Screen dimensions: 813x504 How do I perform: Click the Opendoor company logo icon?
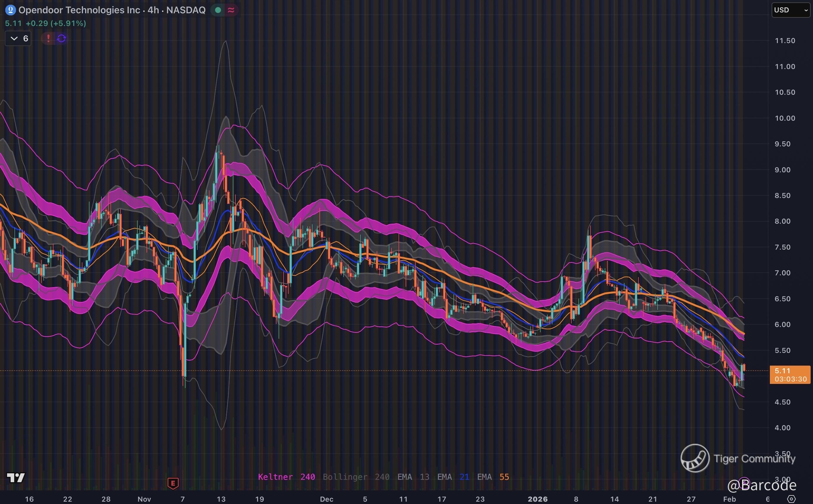pyautogui.click(x=10, y=10)
